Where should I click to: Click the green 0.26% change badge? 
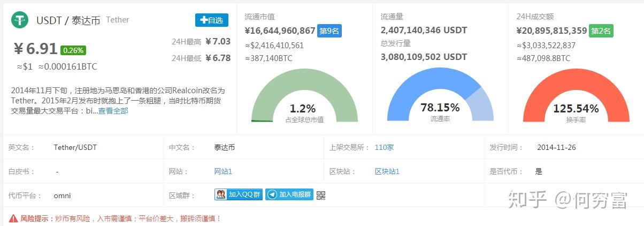73,50
